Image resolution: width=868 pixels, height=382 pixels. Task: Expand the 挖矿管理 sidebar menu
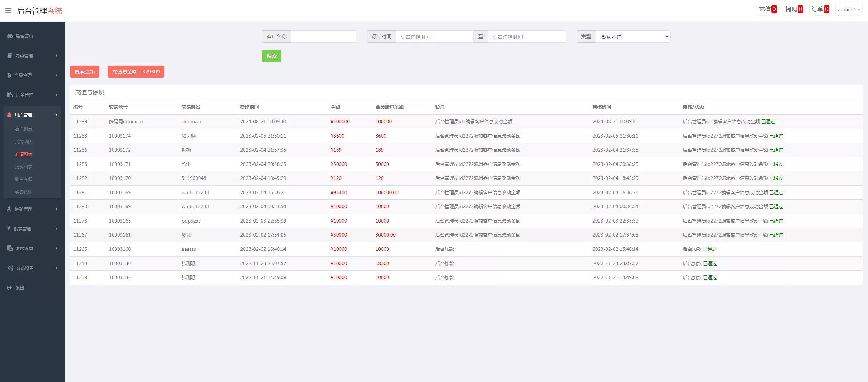[32, 209]
